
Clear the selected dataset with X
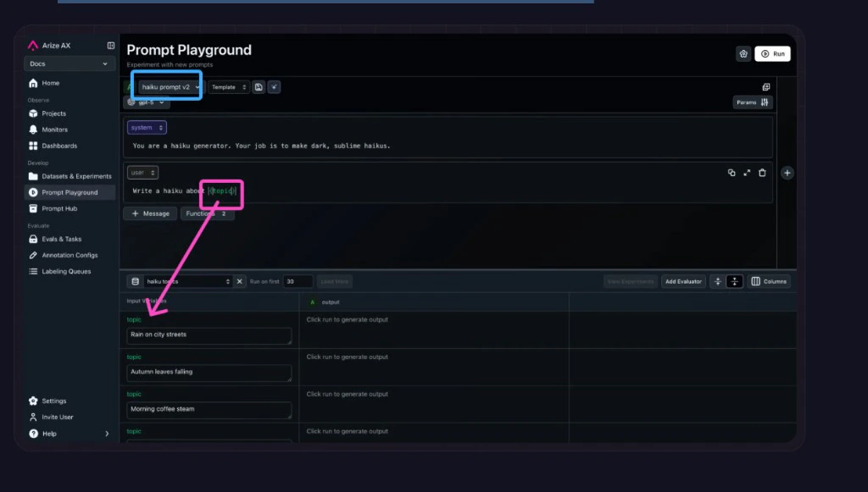coord(240,281)
